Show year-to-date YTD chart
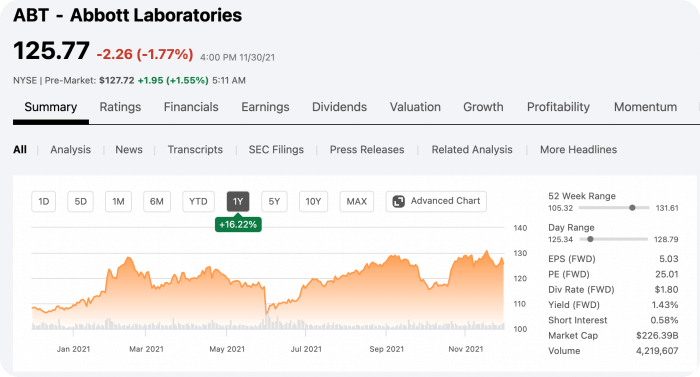The height and width of the screenshot is (377, 700). pos(198,201)
